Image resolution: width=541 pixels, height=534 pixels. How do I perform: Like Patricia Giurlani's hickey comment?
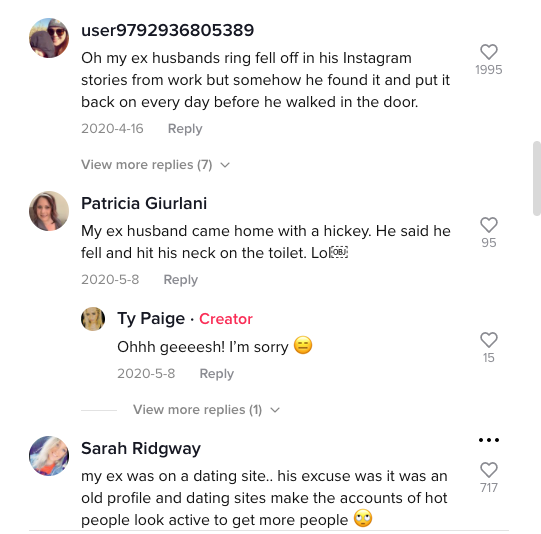(x=489, y=225)
